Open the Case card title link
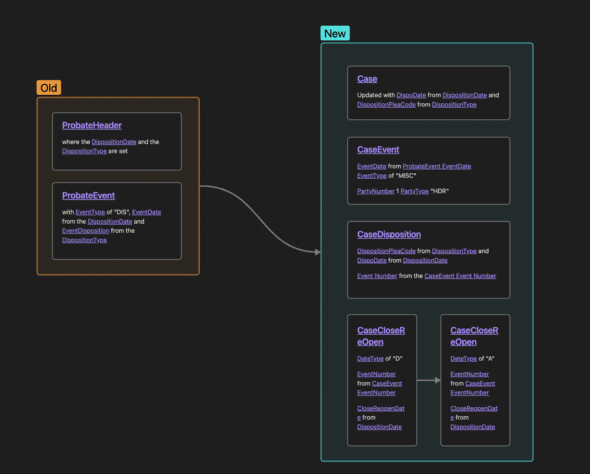The image size is (590, 474). pyautogui.click(x=367, y=79)
